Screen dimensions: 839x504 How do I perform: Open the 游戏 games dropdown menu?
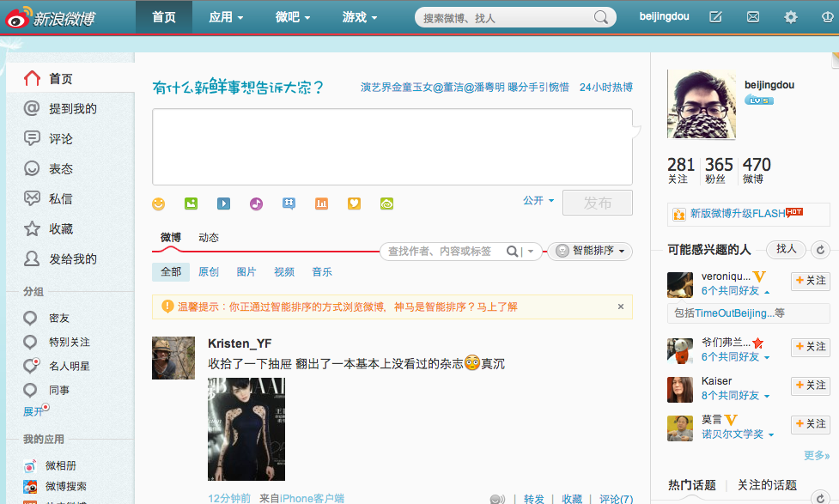click(x=359, y=16)
